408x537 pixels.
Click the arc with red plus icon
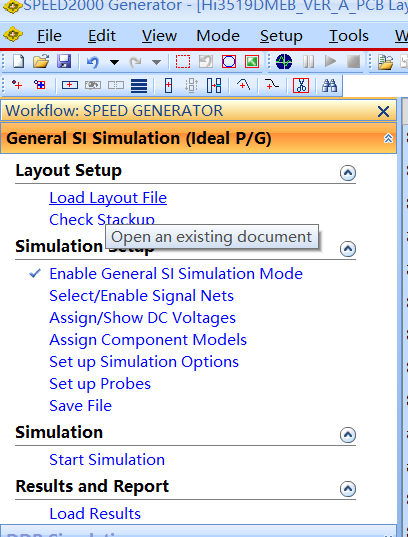[x=244, y=85]
